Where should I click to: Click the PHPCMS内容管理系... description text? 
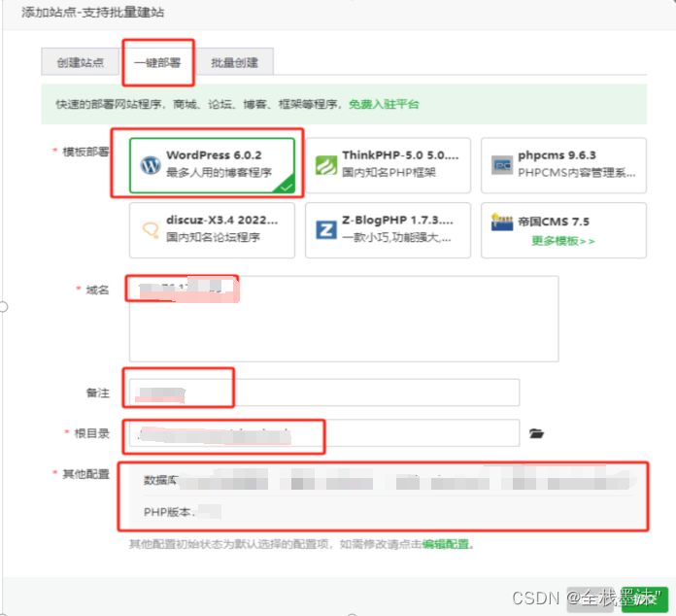pos(576,173)
